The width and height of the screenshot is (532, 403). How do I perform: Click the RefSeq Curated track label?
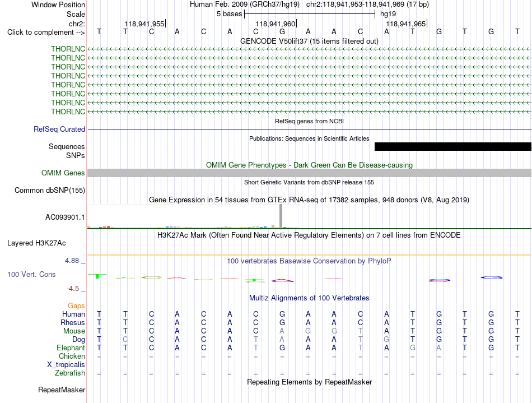pos(59,129)
